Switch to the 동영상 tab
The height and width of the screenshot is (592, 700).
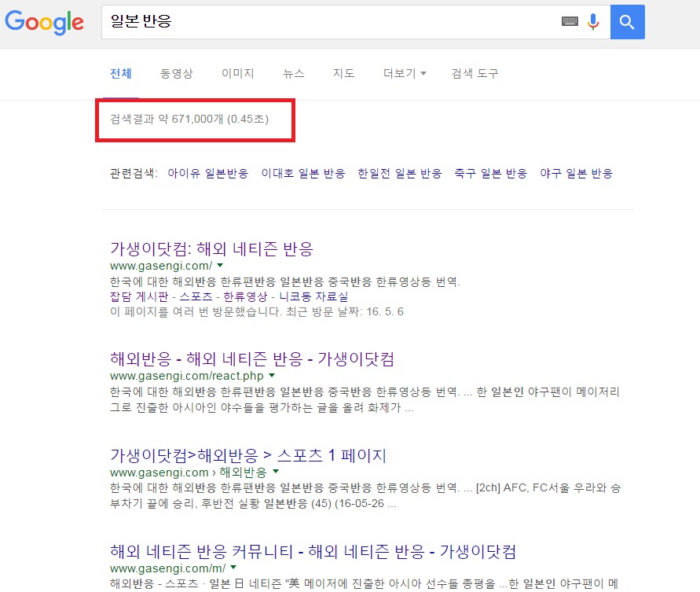(176, 74)
